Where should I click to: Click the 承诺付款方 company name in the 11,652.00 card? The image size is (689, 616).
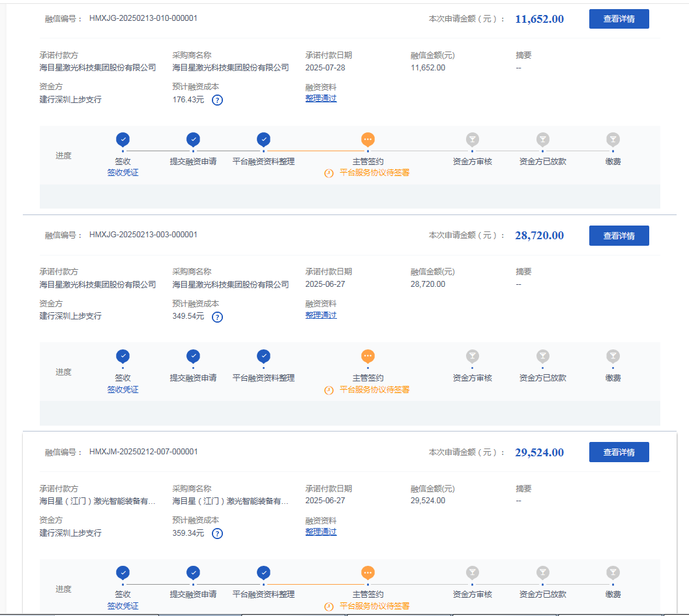(x=98, y=68)
